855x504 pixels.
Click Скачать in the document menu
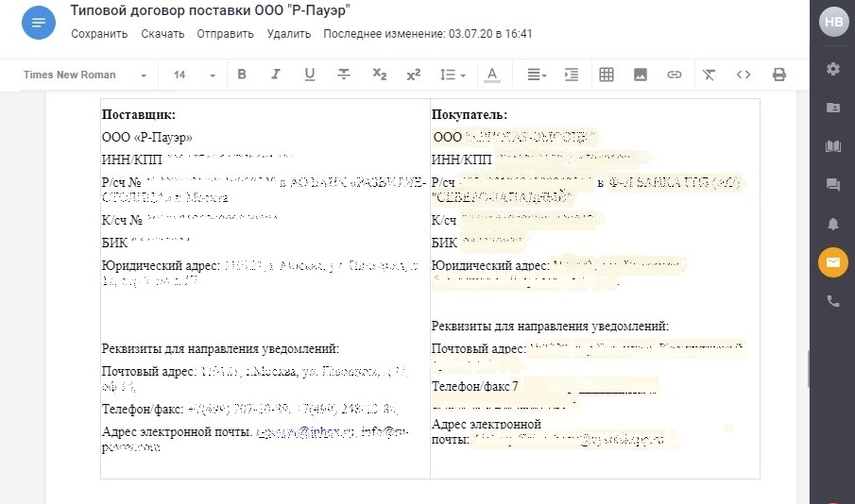tap(162, 34)
